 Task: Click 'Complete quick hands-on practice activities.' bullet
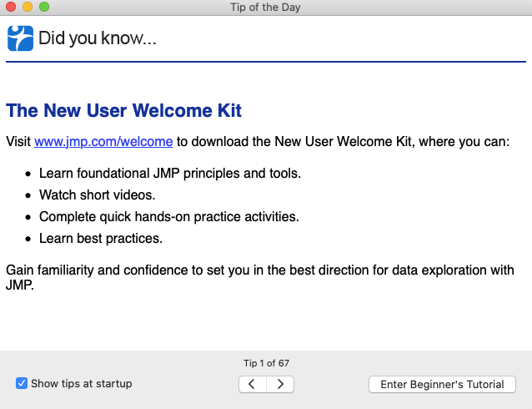click(169, 217)
